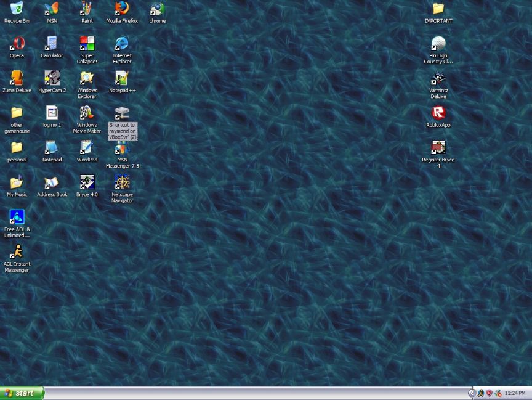Viewport: 532px width, 400px height.
Task: Click the taskbar clock showing 11:24 PM
Action: click(515, 393)
